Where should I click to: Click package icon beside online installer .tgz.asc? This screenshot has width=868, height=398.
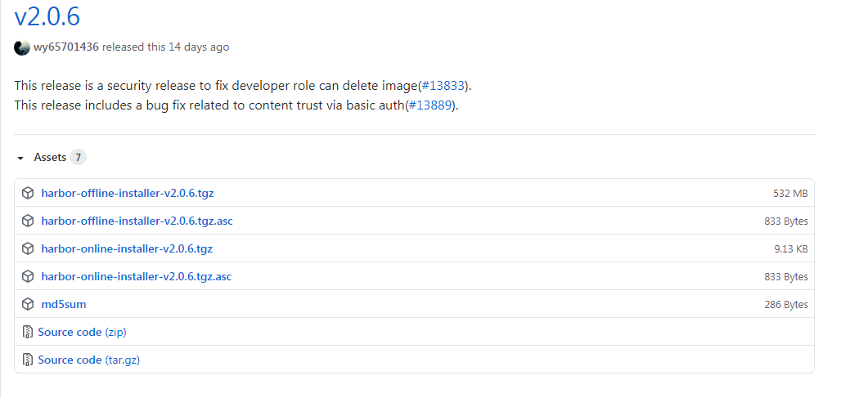28,276
